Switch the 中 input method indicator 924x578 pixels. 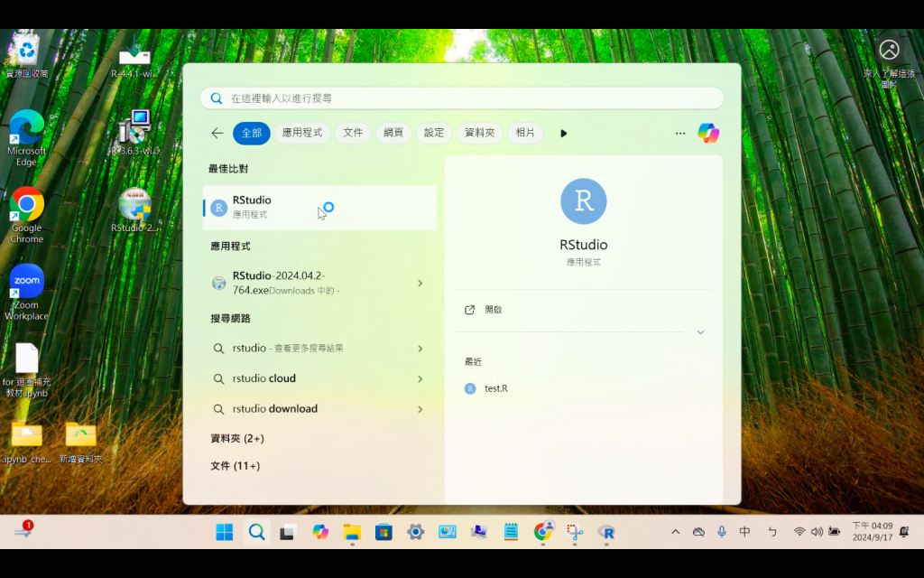(744, 532)
